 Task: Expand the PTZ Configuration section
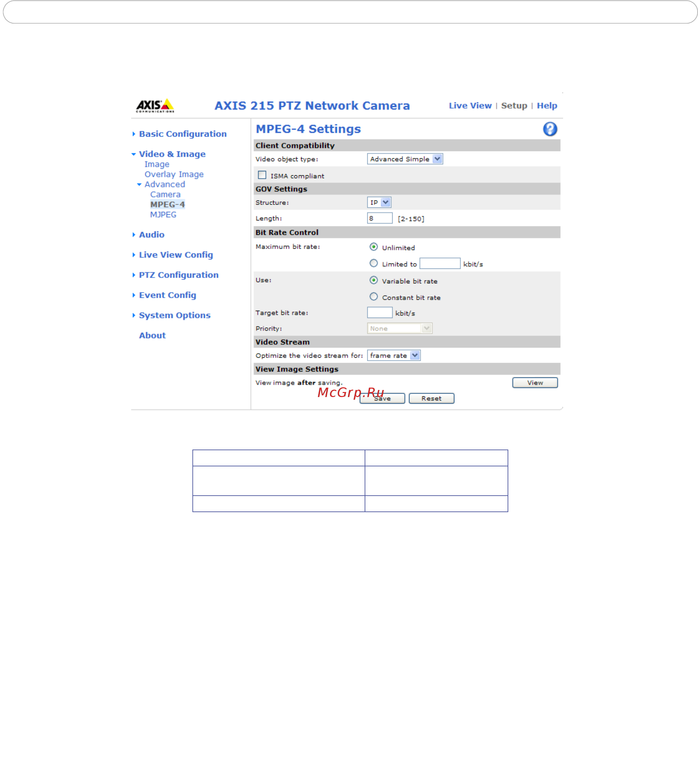point(179,275)
